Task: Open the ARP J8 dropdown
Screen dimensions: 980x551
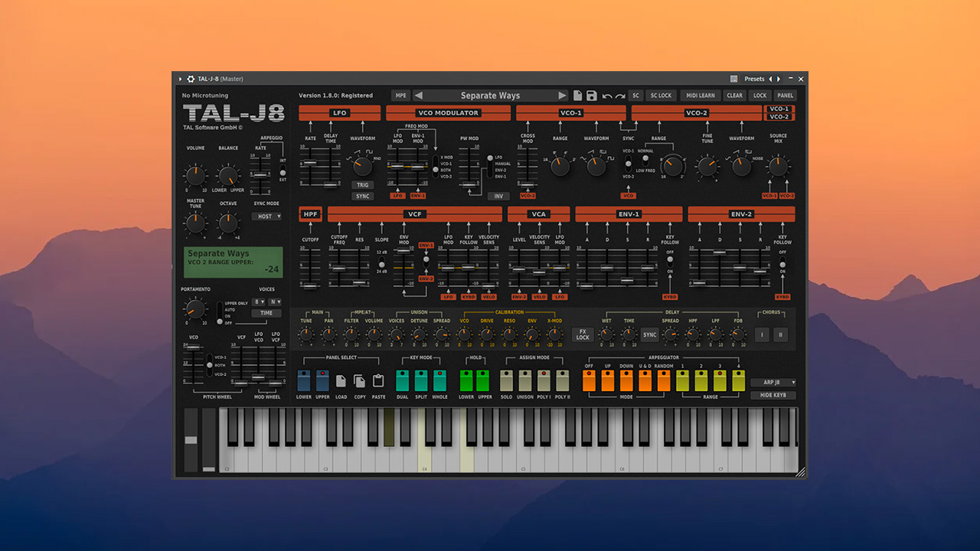Action: point(772,382)
